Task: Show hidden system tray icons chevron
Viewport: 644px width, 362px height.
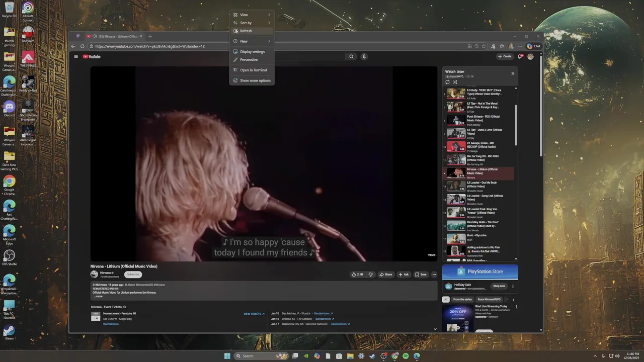Action: point(596,356)
